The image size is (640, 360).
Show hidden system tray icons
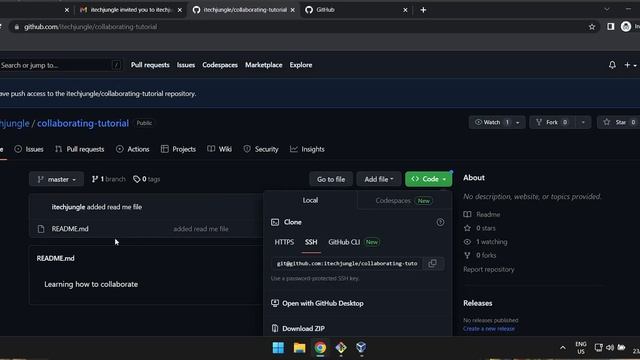[x=563, y=348]
